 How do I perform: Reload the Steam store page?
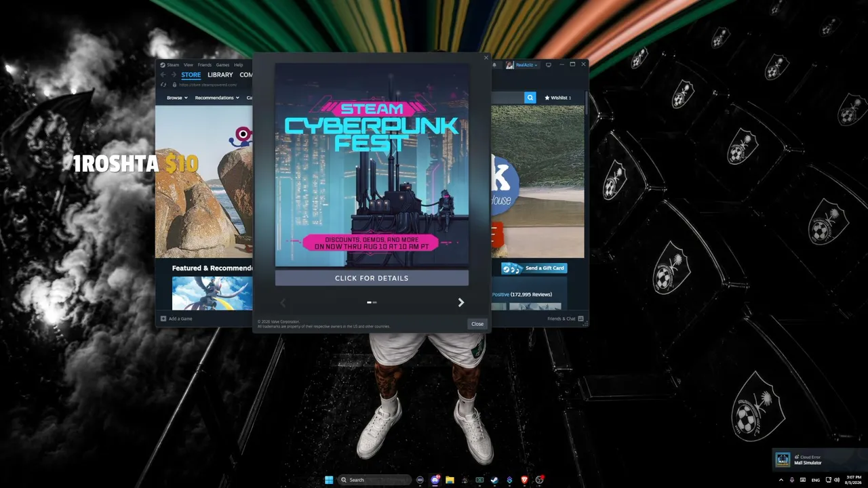tap(163, 85)
